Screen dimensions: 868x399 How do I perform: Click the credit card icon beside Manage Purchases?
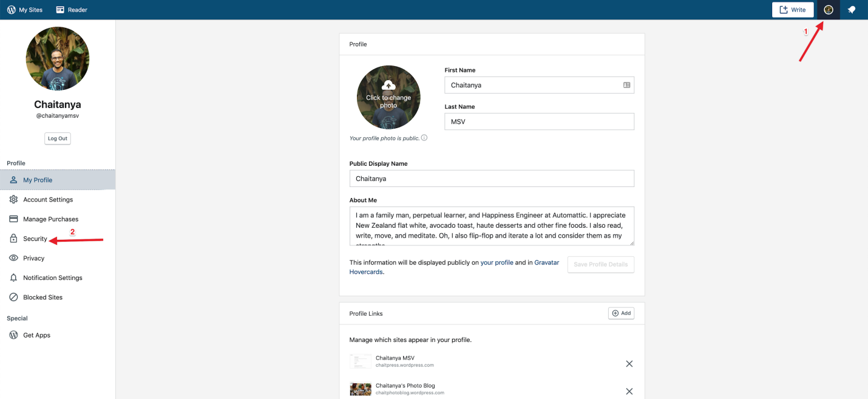tap(13, 219)
